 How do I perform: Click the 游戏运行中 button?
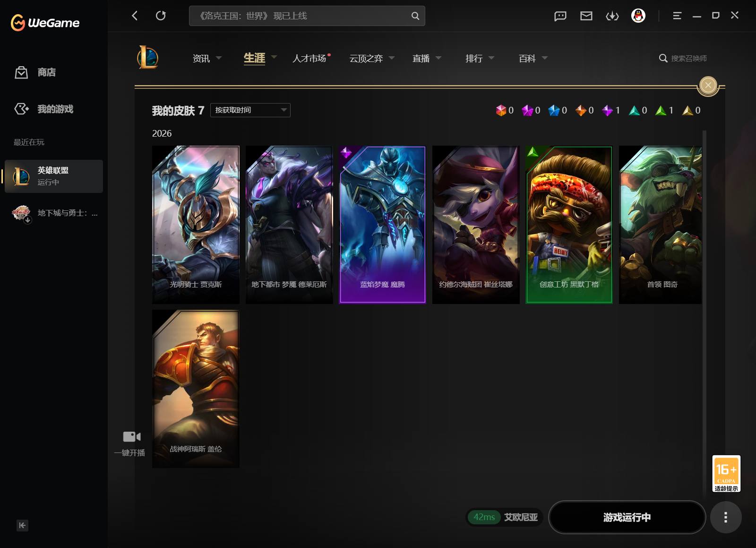[x=627, y=517]
